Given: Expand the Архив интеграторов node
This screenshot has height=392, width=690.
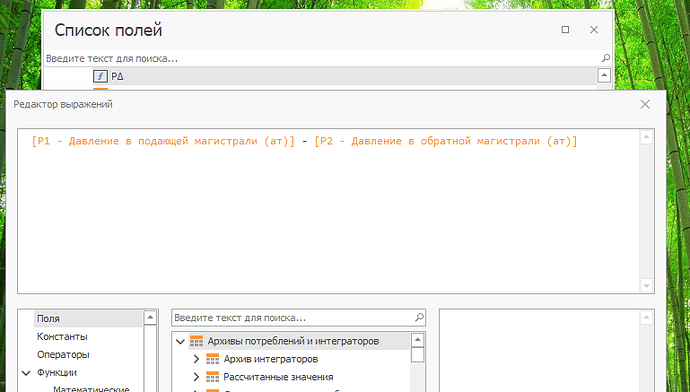Looking at the screenshot, I should [196, 359].
